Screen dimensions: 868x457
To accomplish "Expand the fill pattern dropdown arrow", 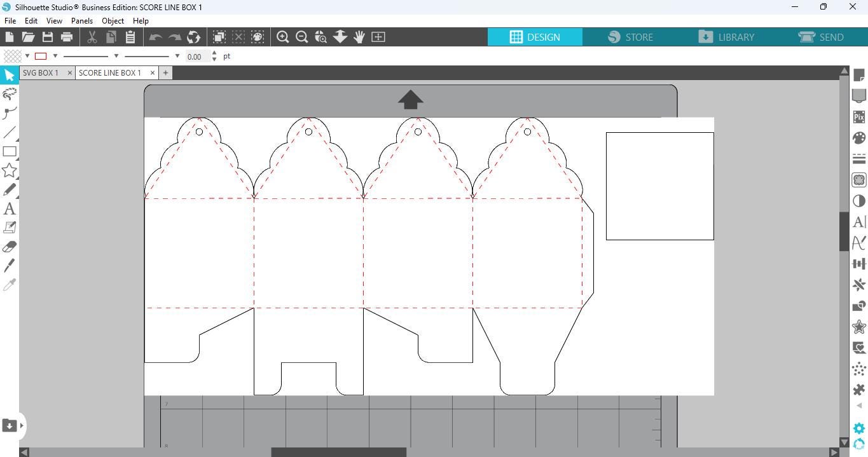I will click(27, 56).
